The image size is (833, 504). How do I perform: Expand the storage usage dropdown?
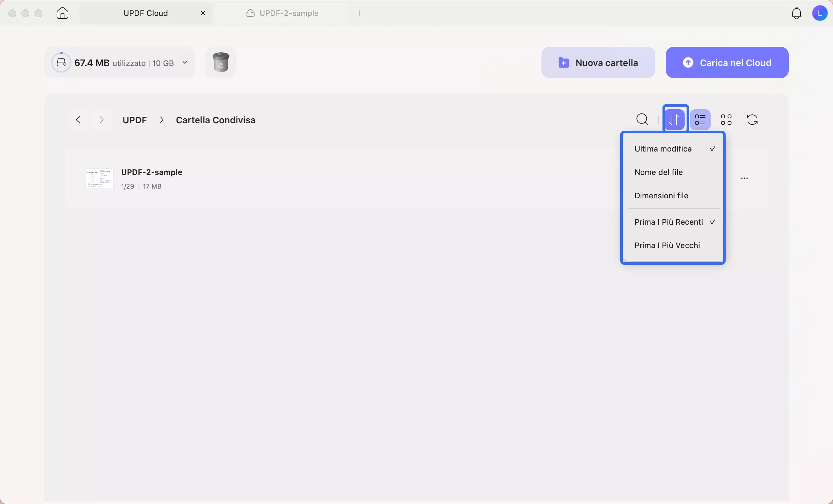click(184, 62)
